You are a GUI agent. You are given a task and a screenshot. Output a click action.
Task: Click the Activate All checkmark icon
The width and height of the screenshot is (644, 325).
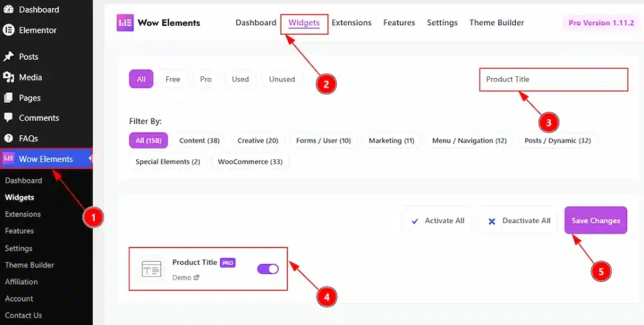point(415,221)
